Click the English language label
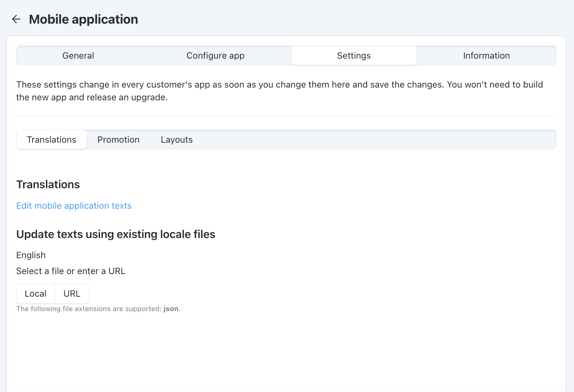Image resolution: width=574 pixels, height=392 pixels. click(31, 255)
